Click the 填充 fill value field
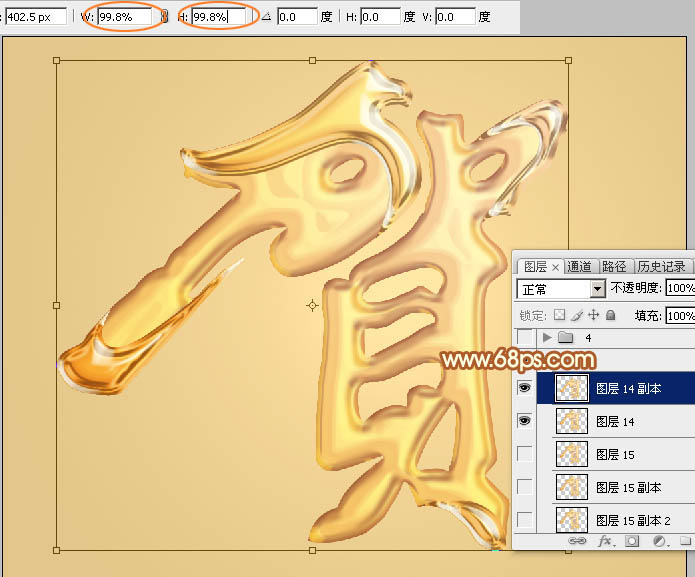This screenshot has width=695, height=577. point(679,316)
